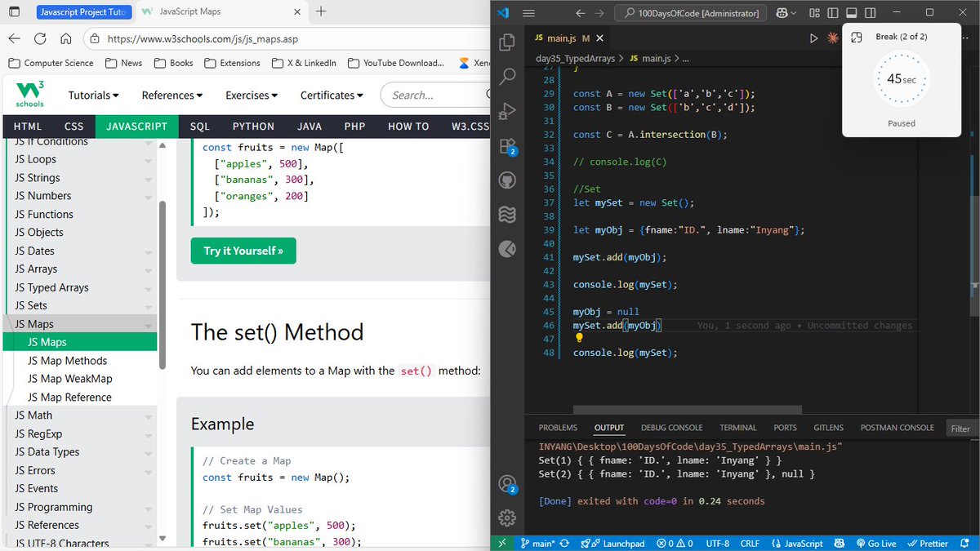Toggle Go Live server in status bar
This screenshot has height=551, width=980.
[876, 544]
